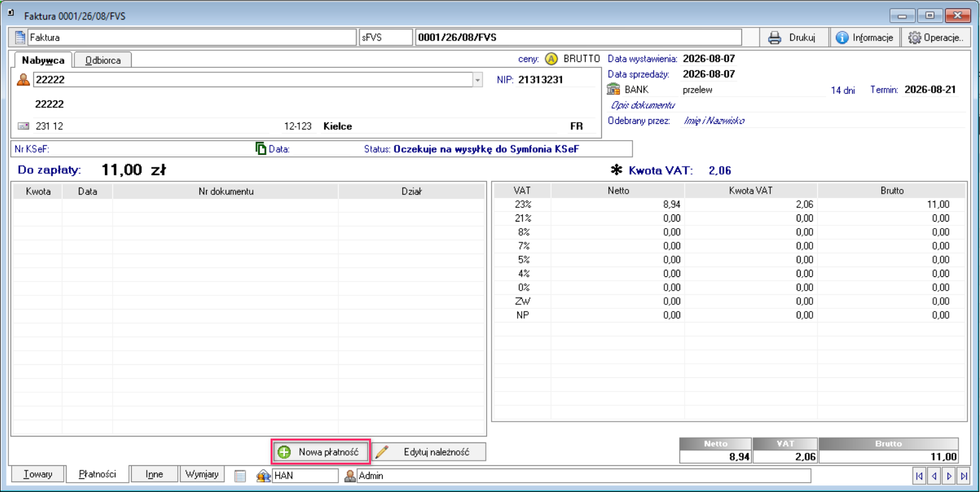
Task: Open the notes notepad icon in bottom bar
Action: (x=240, y=476)
